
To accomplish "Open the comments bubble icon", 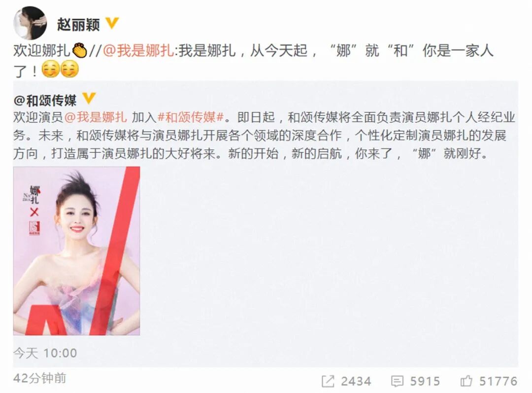I will (397, 381).
